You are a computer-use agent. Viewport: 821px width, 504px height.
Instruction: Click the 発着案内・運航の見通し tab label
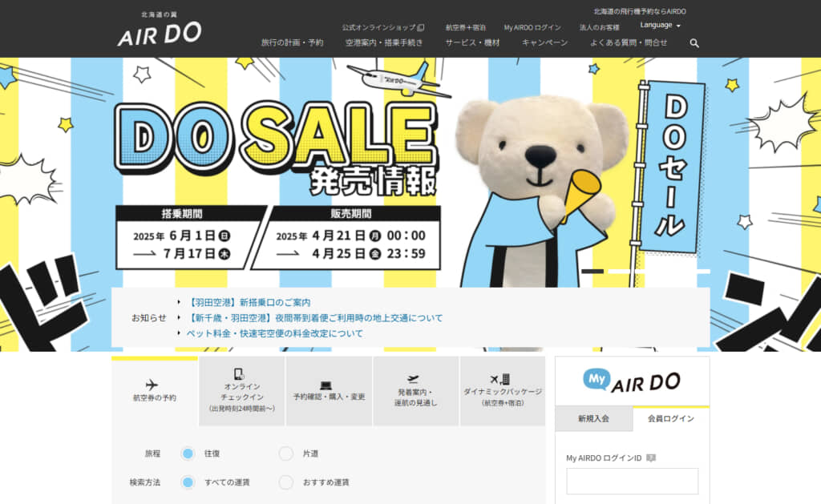click(416, 397)
